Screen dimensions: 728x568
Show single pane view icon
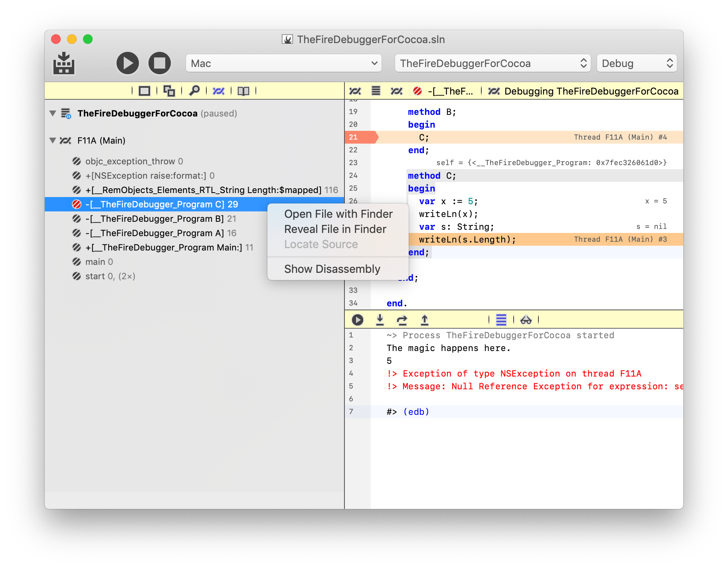point(144,91)
